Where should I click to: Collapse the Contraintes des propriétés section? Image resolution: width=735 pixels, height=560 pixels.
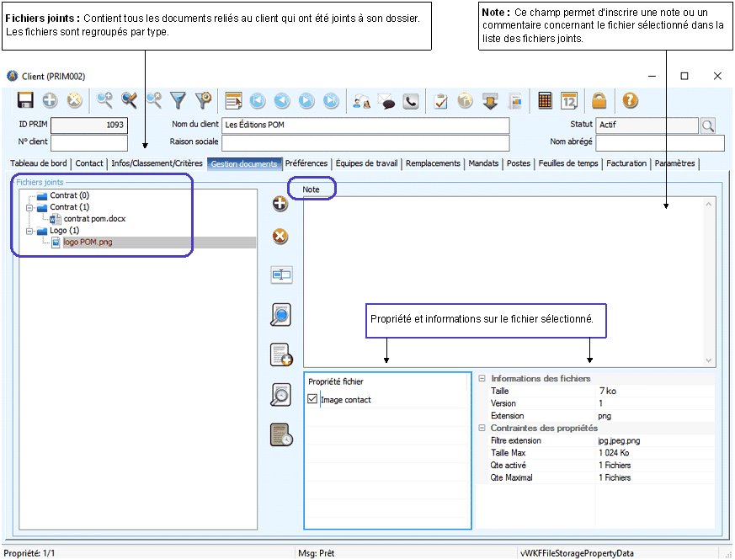click(x=482, y=429)
